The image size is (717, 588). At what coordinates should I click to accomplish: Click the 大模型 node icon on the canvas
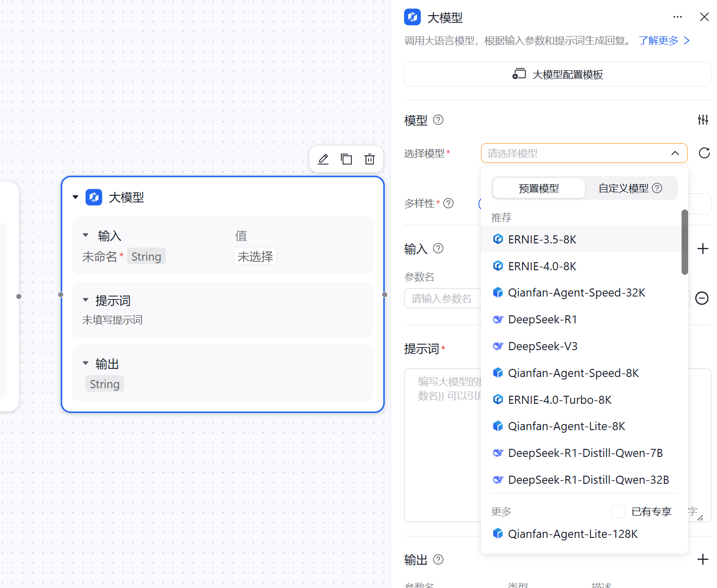(94, 197)
